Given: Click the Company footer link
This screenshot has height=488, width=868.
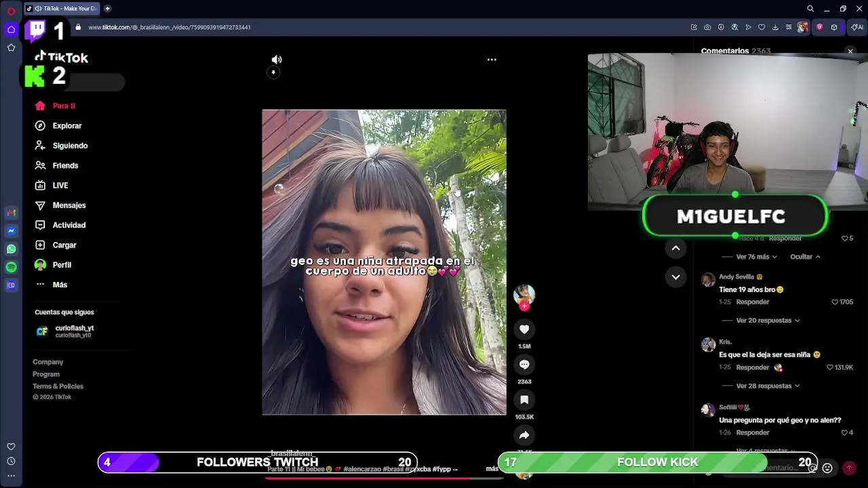Looking at the screenshot, I should point(47,362).
